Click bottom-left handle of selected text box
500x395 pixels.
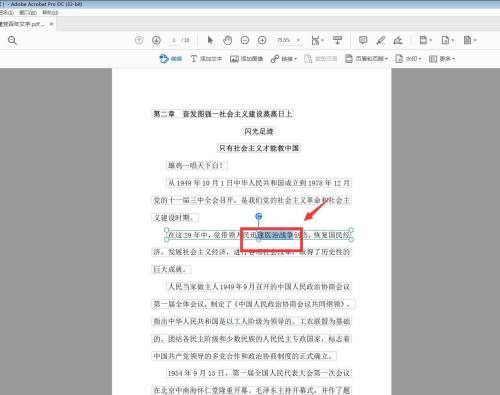167,239
